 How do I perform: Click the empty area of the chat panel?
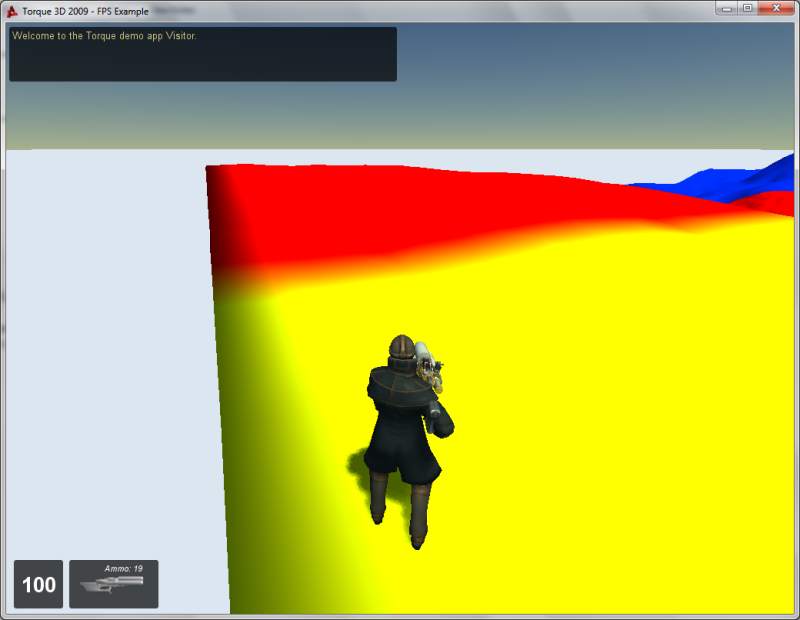click(200, 62)
